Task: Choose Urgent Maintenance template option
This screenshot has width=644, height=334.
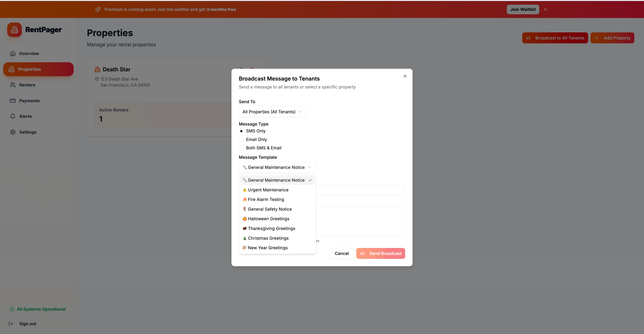Action: [x=268, y=190]
